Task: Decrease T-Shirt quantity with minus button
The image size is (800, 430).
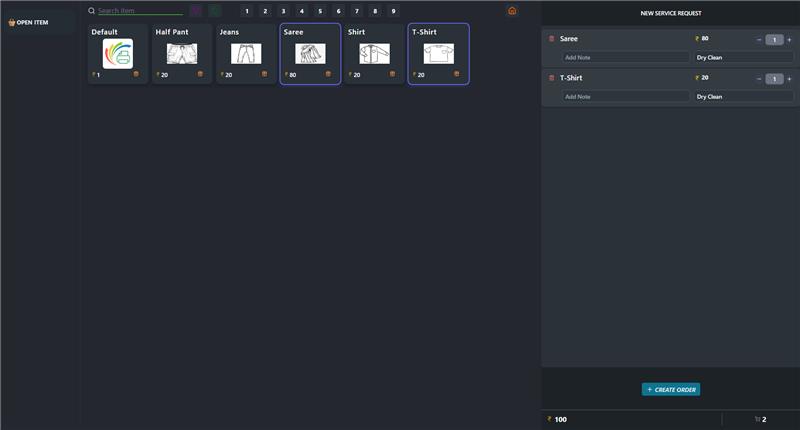Action: tap(759, 78)
